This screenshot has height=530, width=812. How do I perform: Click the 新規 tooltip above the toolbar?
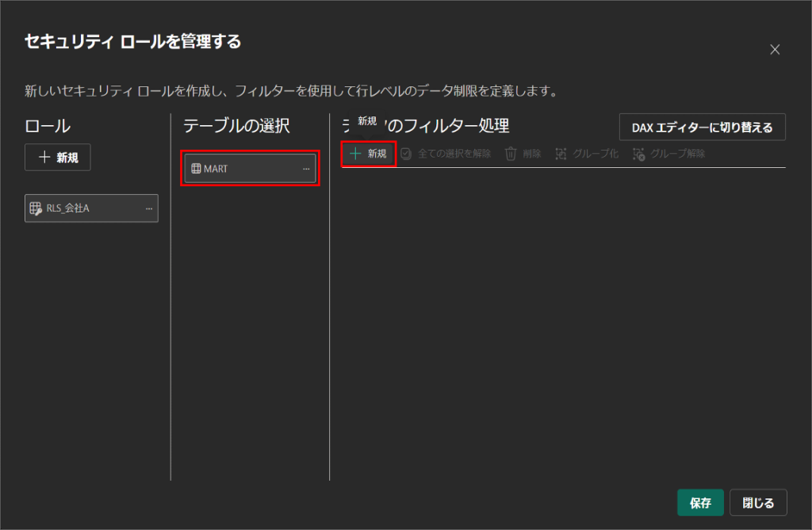point(367,121)
